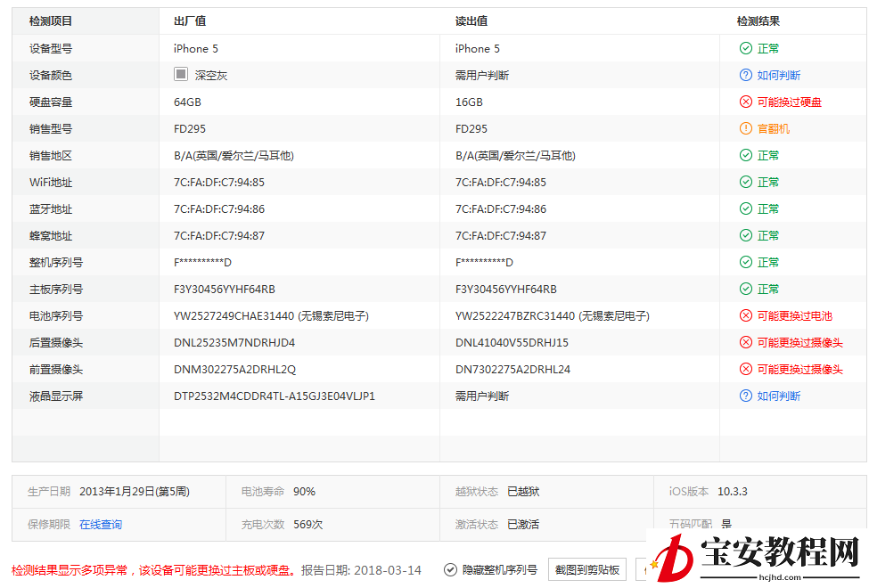869x588 pixels.
Task: Click 可能更换过摄像头 in 前置摄像头 row
Action: [799, 369]
